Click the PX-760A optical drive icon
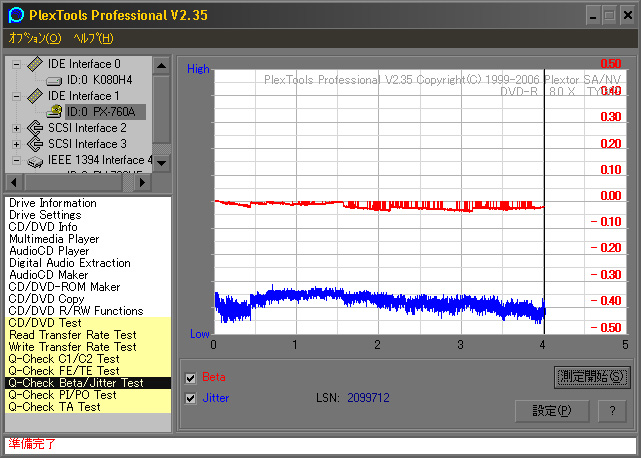Screen dimensions: 641x458 [54, 111]
